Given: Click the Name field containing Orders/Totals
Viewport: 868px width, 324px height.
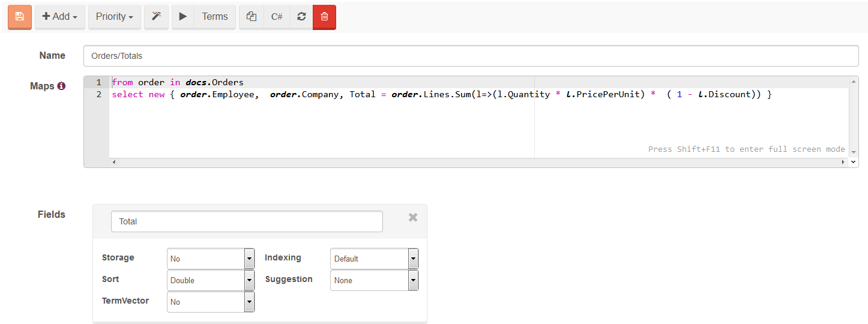Looking at the screenshot, I should point(471,56).
